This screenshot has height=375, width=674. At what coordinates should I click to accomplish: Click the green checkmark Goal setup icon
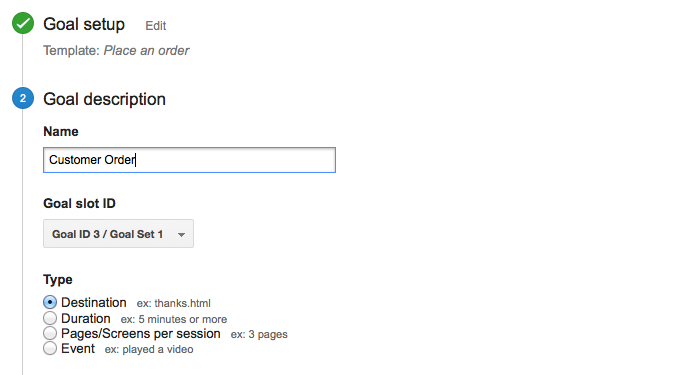[23, 23]
